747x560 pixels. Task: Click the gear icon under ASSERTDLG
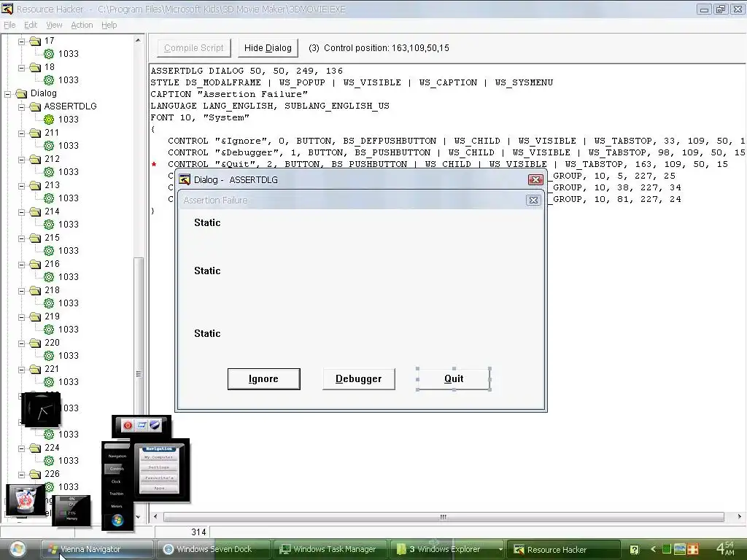point(49,119)
